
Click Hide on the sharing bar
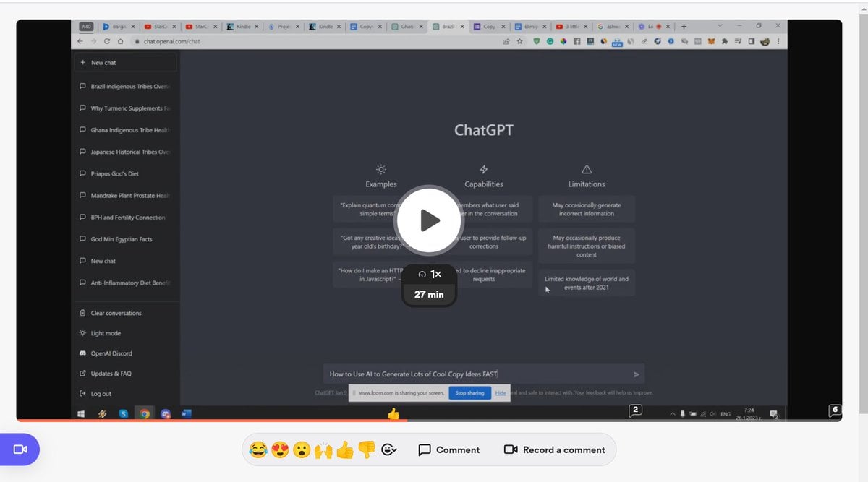pos(501,393)
